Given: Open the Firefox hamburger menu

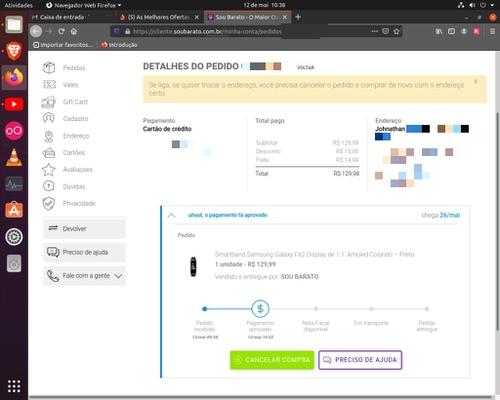Looking at the screenshot, I should coord(492,31).
